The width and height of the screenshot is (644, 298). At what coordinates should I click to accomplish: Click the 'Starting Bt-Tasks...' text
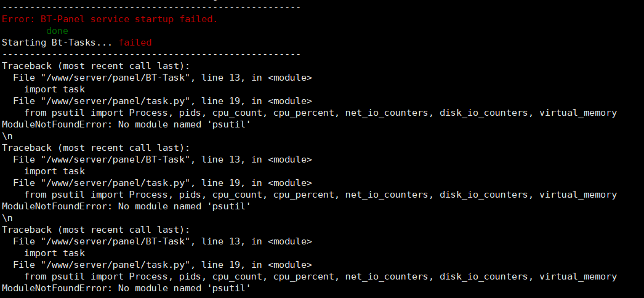pyautogui.click(x=57, y=42)
